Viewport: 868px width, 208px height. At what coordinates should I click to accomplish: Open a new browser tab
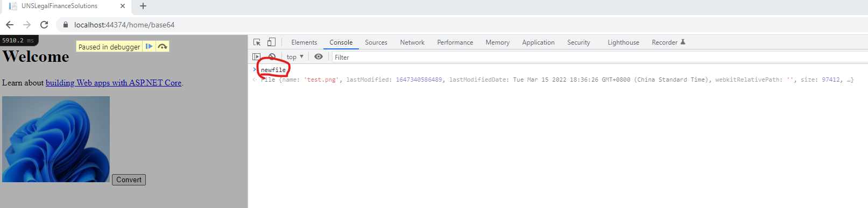143,6
